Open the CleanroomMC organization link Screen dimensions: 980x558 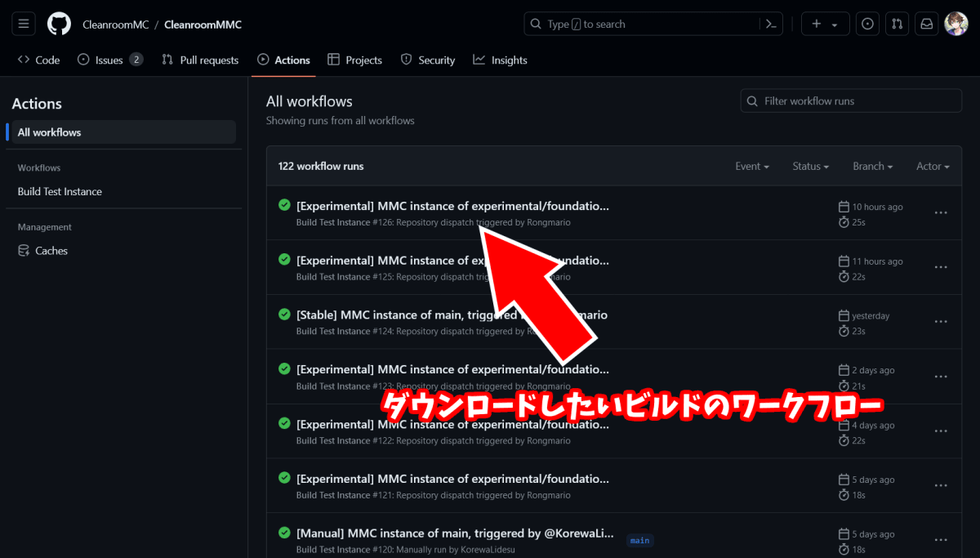tap(116, 25)
